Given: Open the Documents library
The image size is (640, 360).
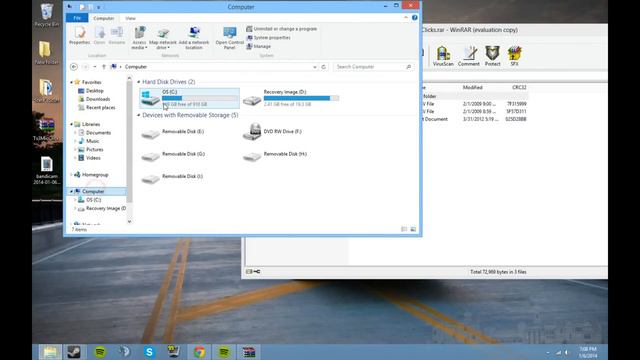Looking at the screenshot, I should click(95, 133).
